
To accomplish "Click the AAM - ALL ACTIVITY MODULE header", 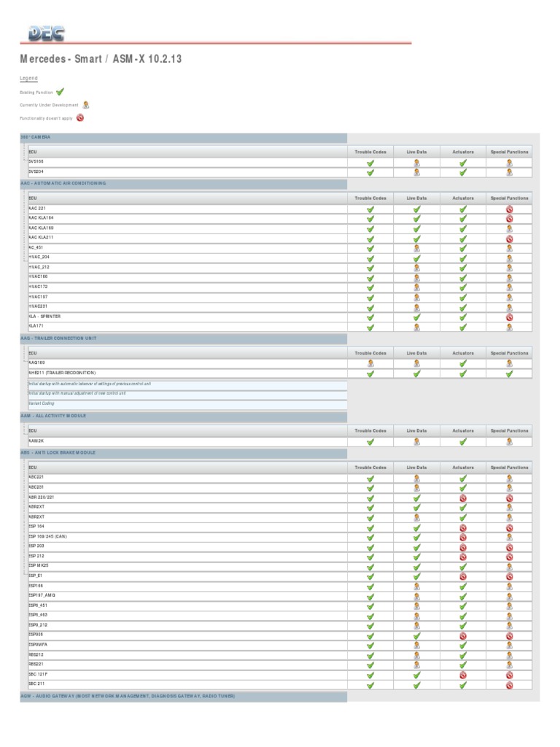I will pos(183,417).
